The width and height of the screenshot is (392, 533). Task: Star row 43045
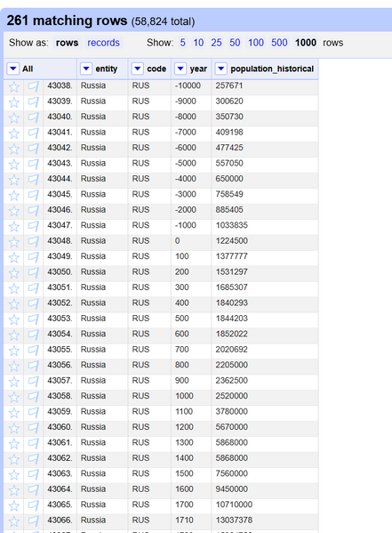14,196
